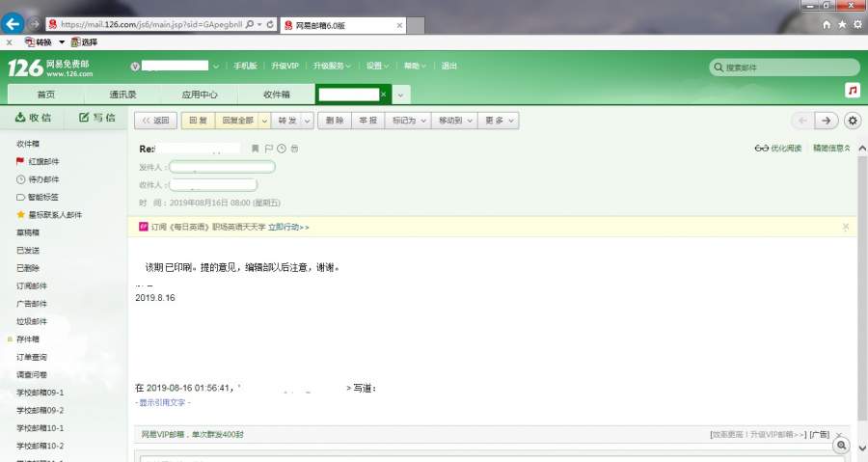Image resolution: width=868 pixels, height=462 pixels.
Task: Open 设置 dropdown menu
Action: pyautogui.click(x=377, y=66)
